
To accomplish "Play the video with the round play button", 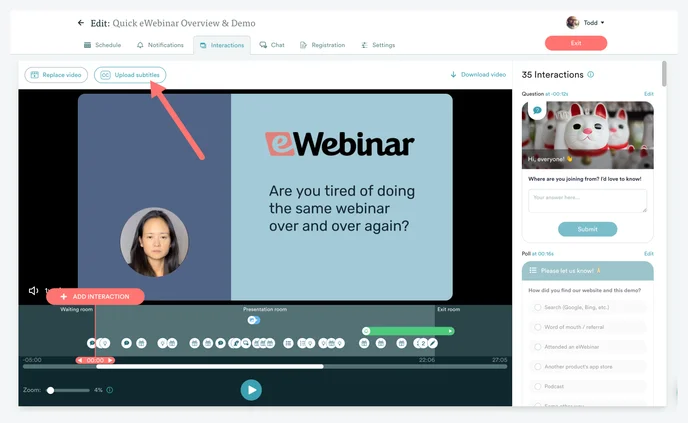I will coord(251,390).
